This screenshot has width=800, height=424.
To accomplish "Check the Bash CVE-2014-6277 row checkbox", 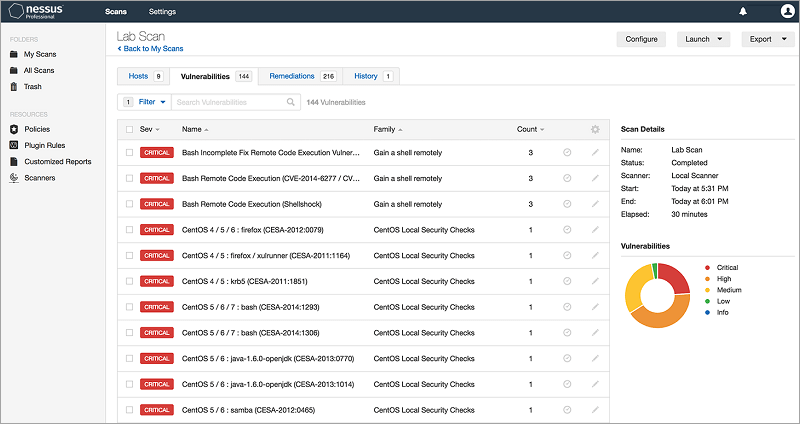I will [130, 178].
